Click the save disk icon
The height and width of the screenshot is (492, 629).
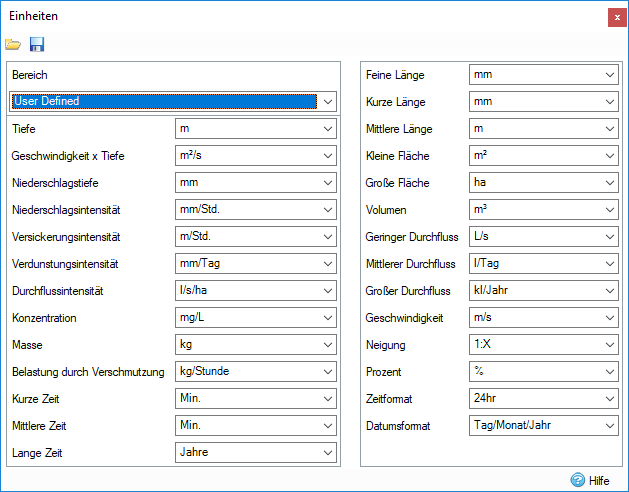pyautogui.click(x=37, y=44)
